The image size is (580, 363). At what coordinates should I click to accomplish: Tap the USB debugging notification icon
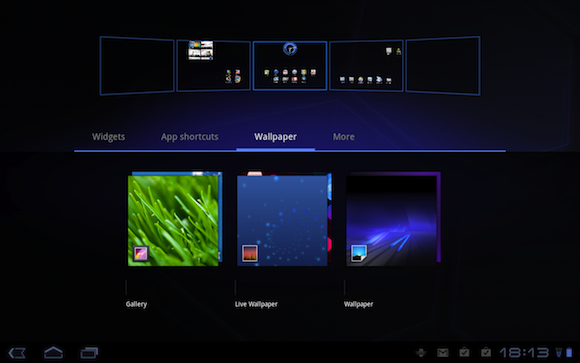421,353
